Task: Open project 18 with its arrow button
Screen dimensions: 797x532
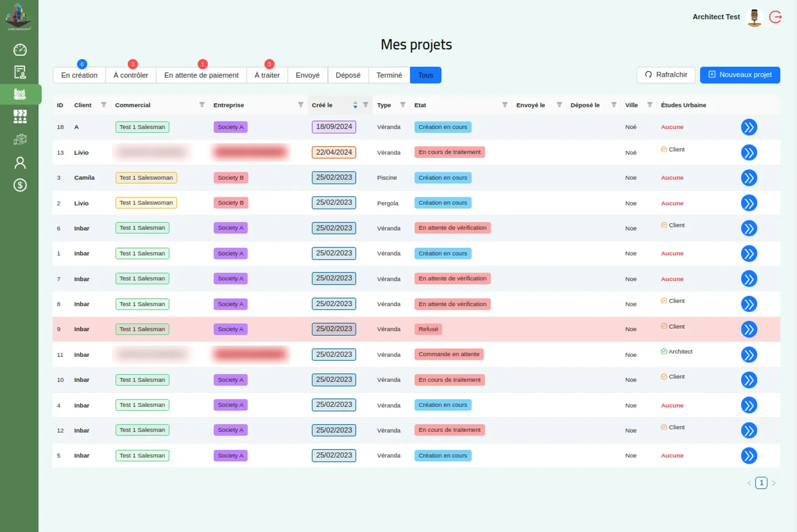Action: [749, 127]
